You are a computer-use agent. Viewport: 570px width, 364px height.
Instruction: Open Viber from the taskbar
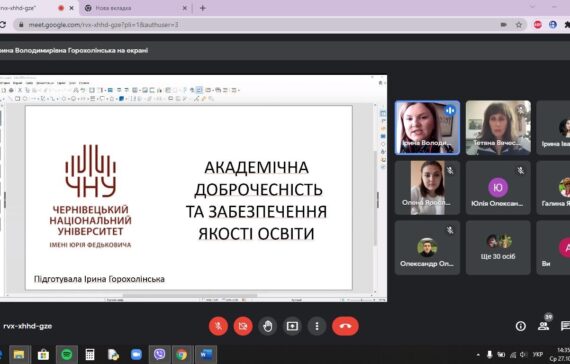point(159,354)
